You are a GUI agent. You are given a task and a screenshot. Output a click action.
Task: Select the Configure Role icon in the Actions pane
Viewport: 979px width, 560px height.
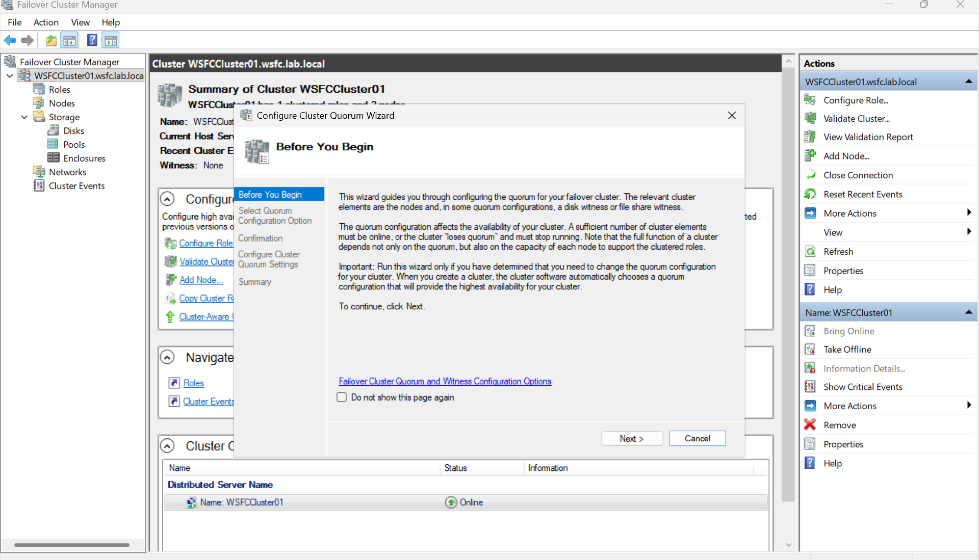tap(811, 100)
